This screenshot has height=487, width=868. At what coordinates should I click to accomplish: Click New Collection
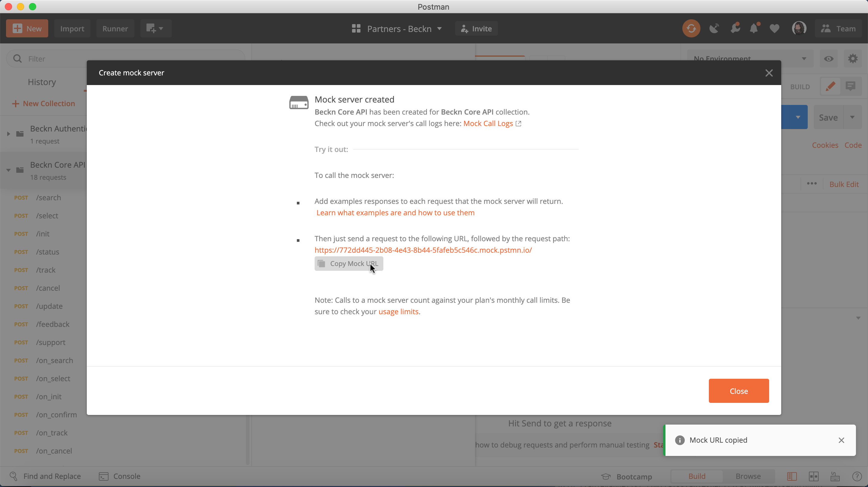(x=43, y=103)
